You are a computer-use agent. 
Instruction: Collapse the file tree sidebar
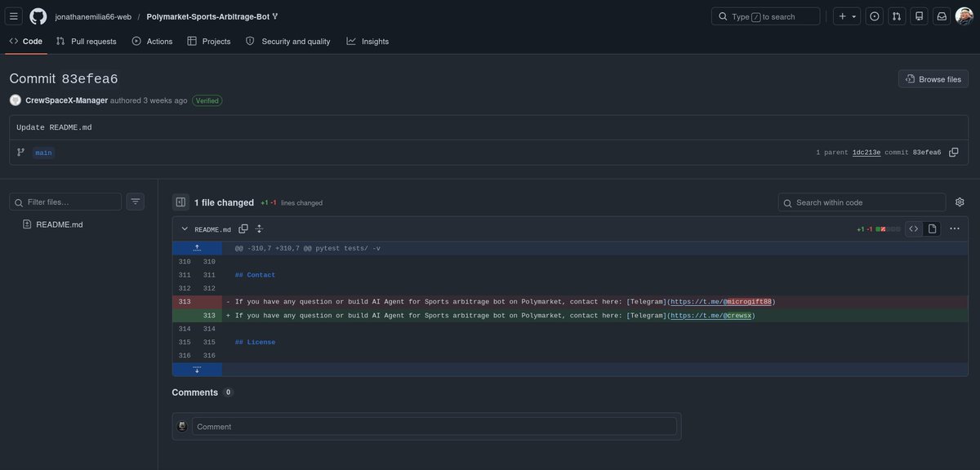tap(180, 202)
